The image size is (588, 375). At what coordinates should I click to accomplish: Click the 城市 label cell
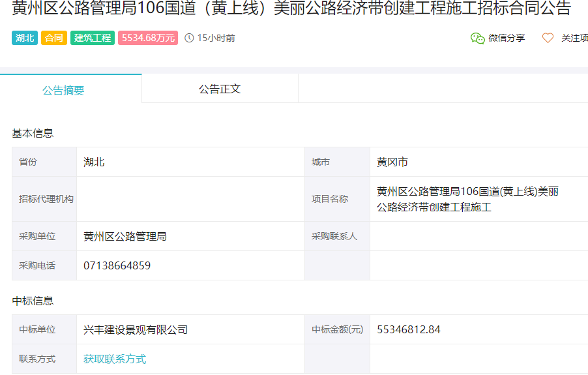[337, 162]
